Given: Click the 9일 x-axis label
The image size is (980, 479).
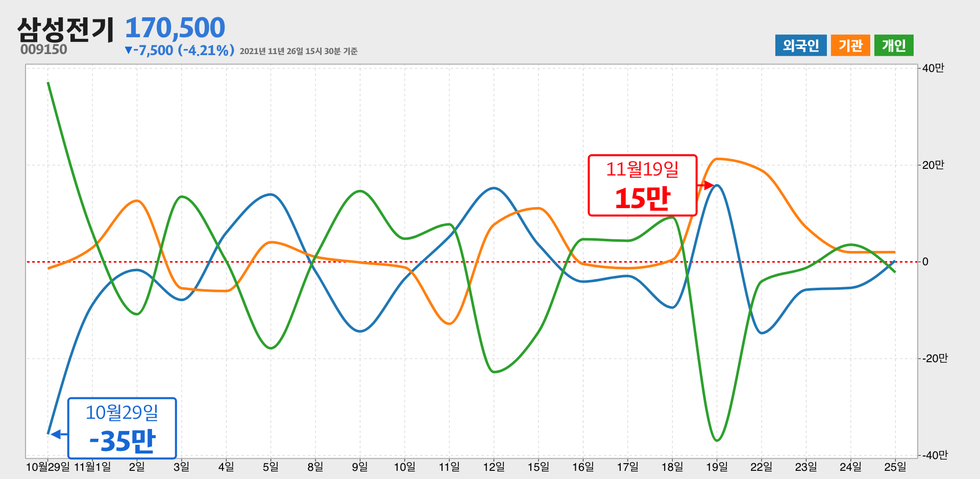Looking at the screenshot, I should (x=360, y=467).
